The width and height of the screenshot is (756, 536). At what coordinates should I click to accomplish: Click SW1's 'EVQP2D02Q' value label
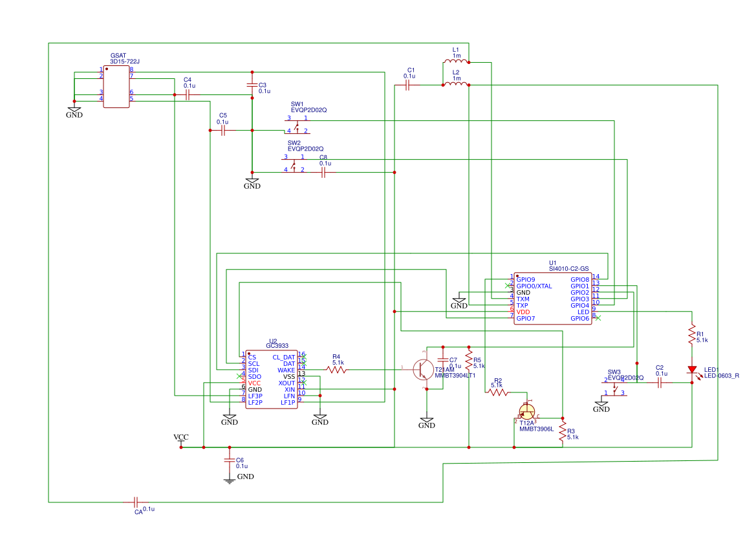click(308, 110)
